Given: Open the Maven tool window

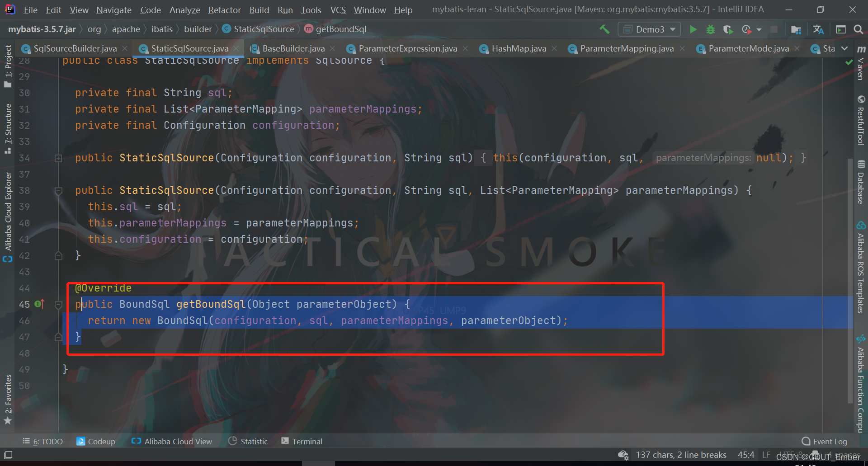Looking at the screenshot, I should click(x=861, y=62).
